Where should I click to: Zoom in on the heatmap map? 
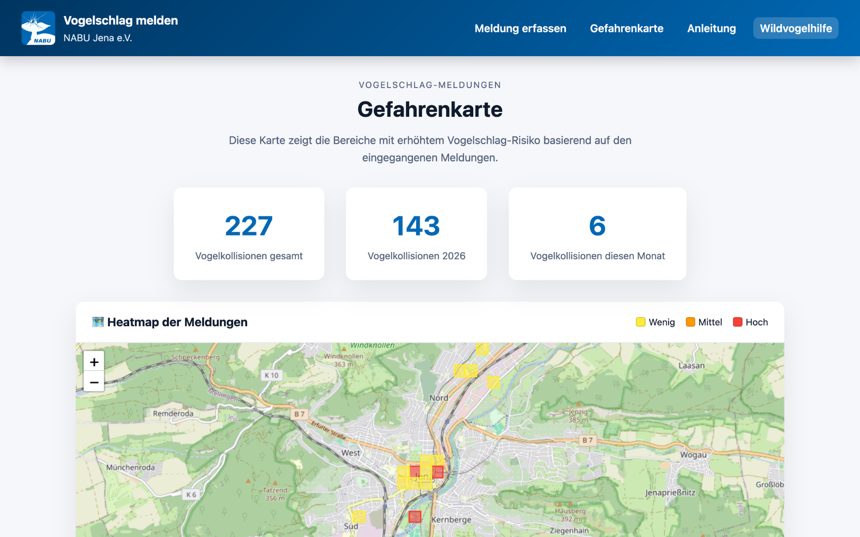tap(94, 361)
